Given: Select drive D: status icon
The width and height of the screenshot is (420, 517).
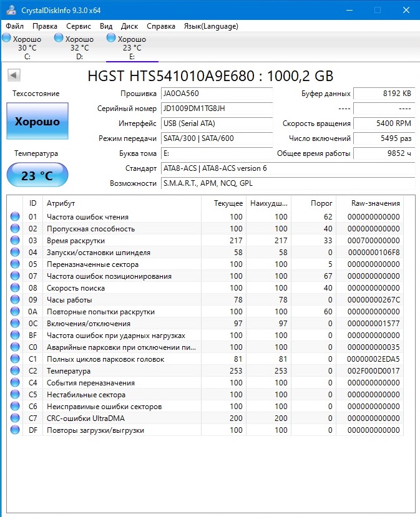Looking at the screenshot, I should click(x=59, y=39).
